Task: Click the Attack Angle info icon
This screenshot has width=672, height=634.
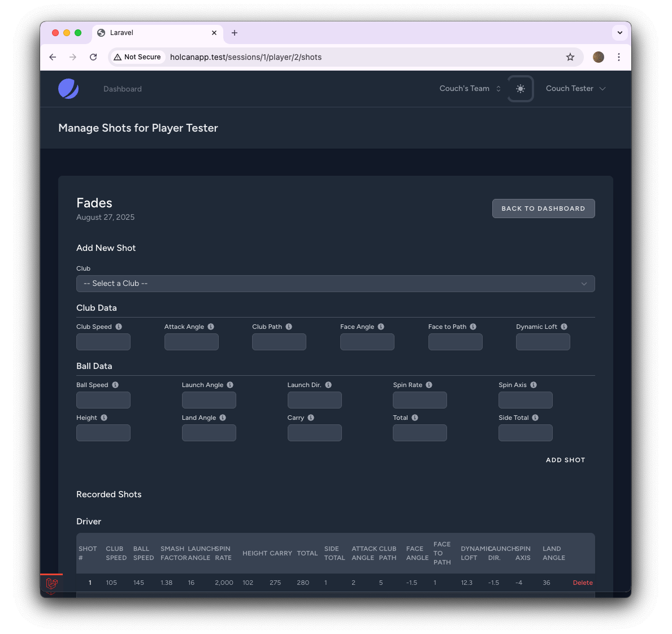Action: (x=211, y=327)
